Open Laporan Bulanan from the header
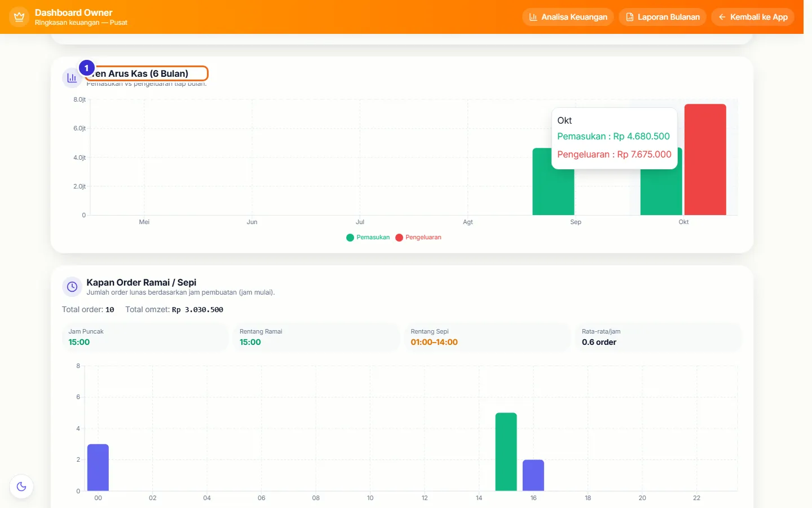The image size is (812, 508). pos(663,17)
